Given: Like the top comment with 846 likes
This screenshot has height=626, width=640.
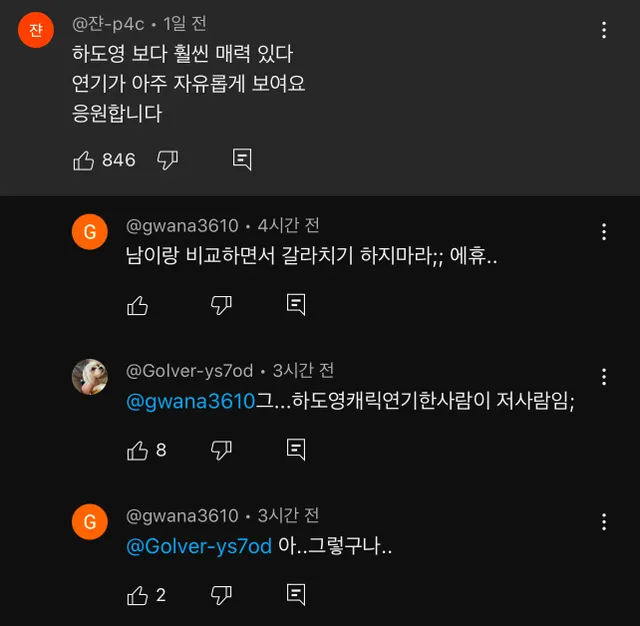Looking at the screenshot, I should click(x=84, y=160).
